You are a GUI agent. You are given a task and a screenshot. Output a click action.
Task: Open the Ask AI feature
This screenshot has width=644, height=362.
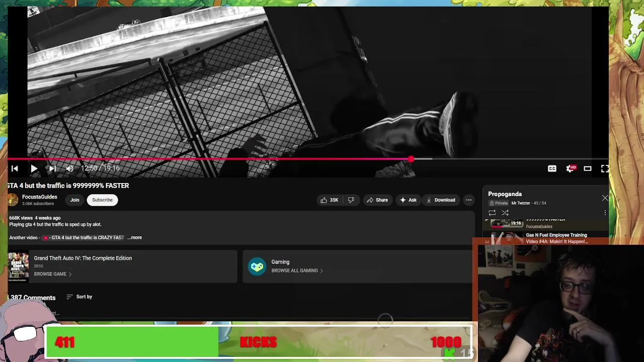[x=408, y=200]
